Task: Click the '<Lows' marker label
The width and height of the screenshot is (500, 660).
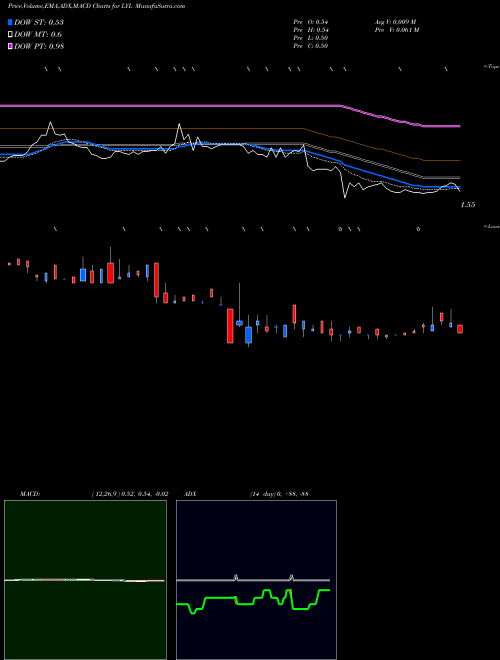Action: 491,226
